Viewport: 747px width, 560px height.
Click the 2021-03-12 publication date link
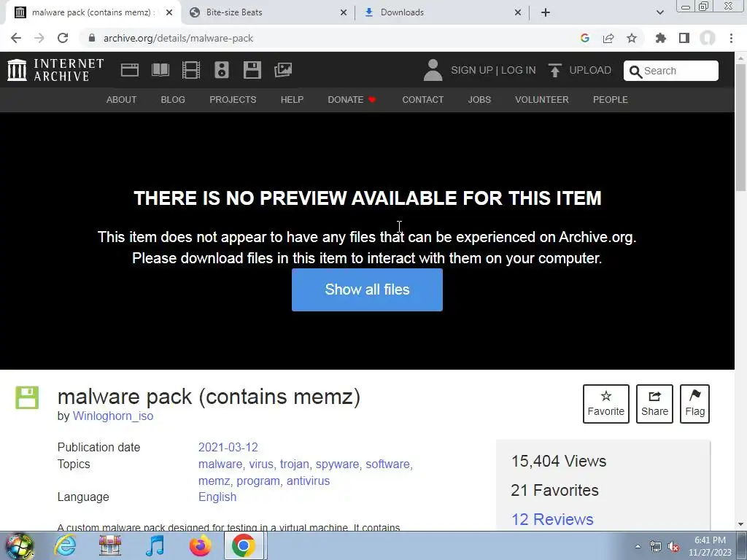click(228, 447)
